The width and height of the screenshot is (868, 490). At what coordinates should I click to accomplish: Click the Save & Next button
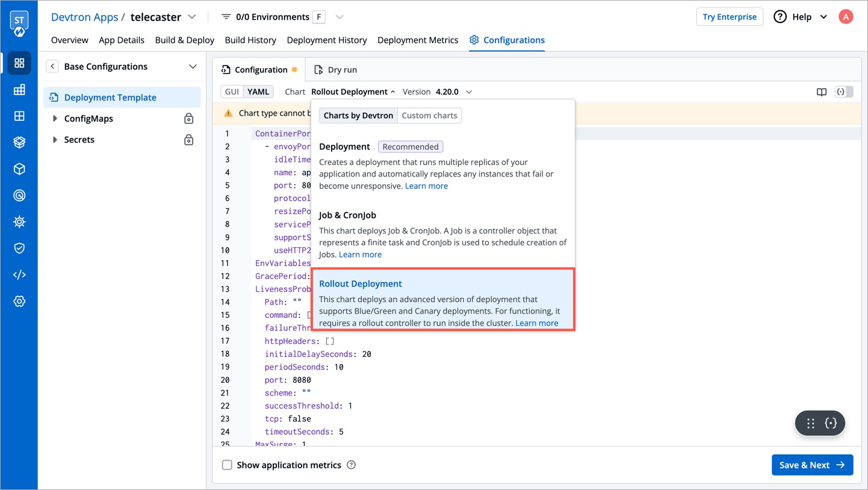812,465
